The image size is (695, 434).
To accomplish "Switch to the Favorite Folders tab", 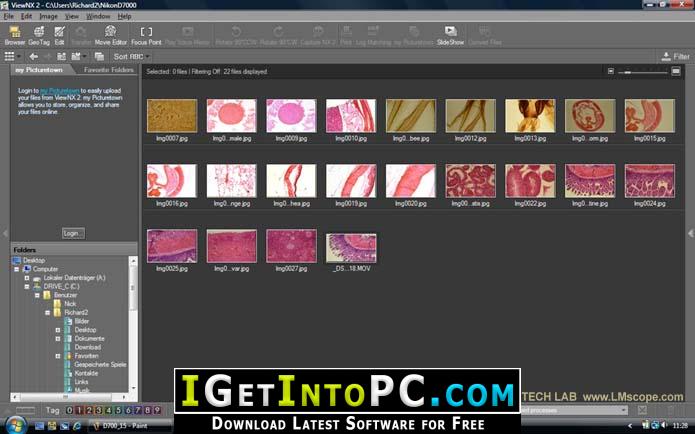I will coord(109,70).
